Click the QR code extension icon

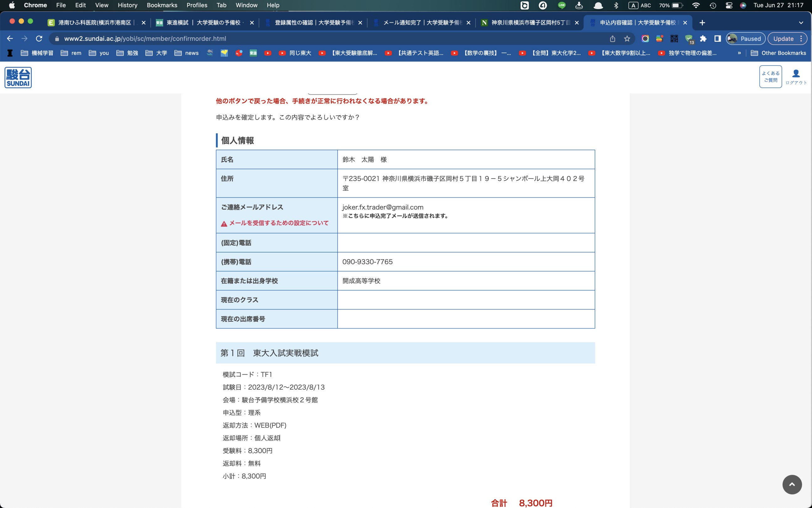coord(674,39)
